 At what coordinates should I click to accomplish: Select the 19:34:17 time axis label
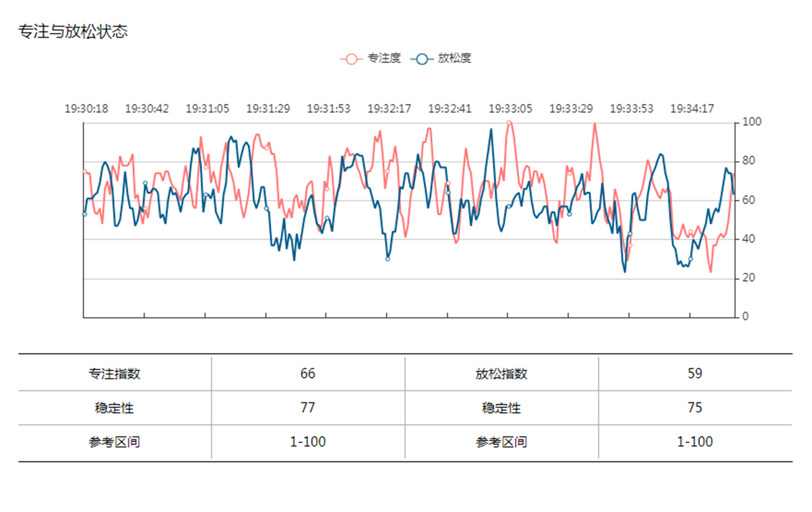point(692,109)
